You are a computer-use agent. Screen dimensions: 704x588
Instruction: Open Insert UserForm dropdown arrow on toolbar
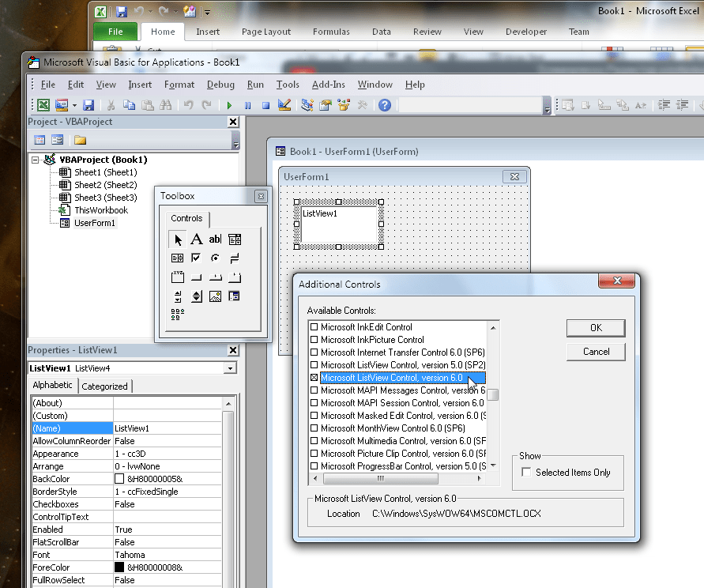click(x=74, y=106)
